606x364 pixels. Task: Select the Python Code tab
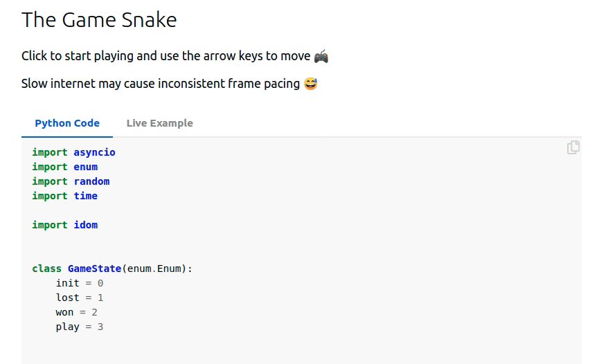coord(67,123)
